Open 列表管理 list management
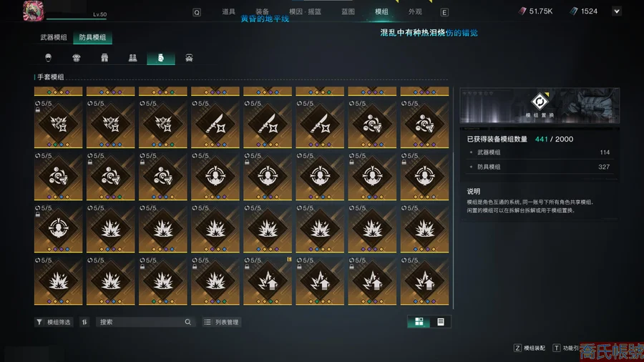644x362 pixels. click(221, 322)
